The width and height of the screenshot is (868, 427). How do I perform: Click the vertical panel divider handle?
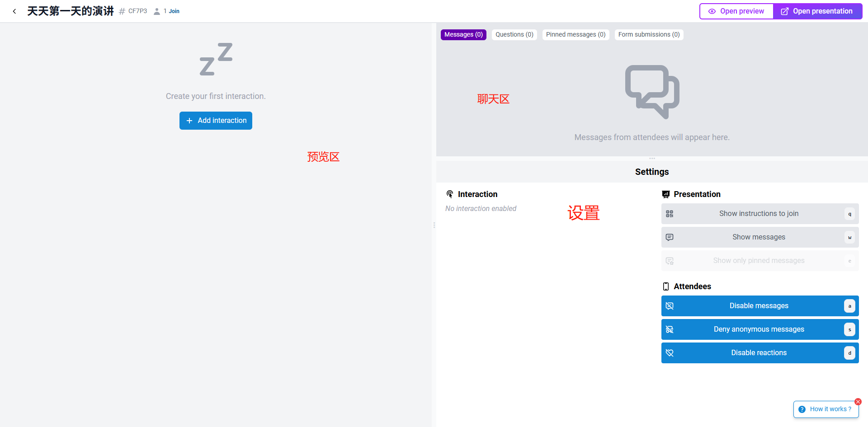434,225
